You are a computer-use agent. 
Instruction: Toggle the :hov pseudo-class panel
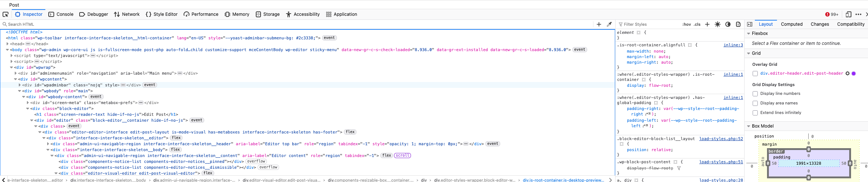coord(686,24)
